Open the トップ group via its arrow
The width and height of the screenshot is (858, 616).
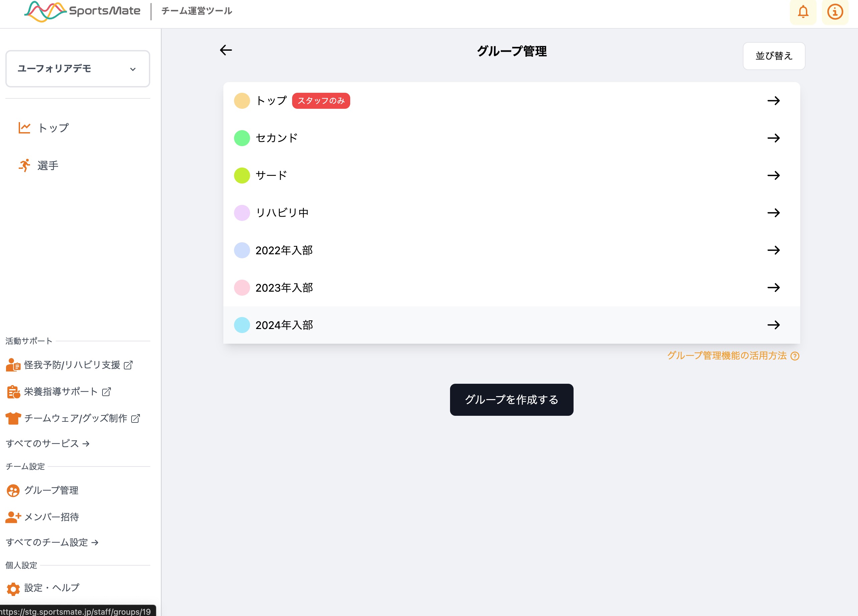[774, 100]
